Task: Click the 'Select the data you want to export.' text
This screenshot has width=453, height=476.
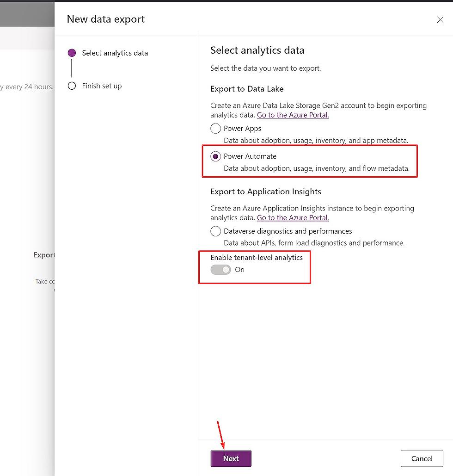Action: pos(265,68)
